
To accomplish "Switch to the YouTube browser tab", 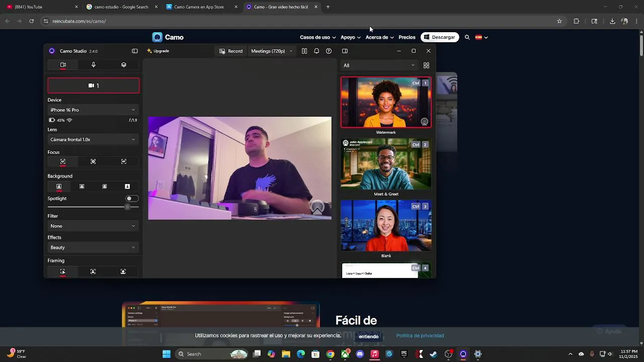I will pos(41,7).
